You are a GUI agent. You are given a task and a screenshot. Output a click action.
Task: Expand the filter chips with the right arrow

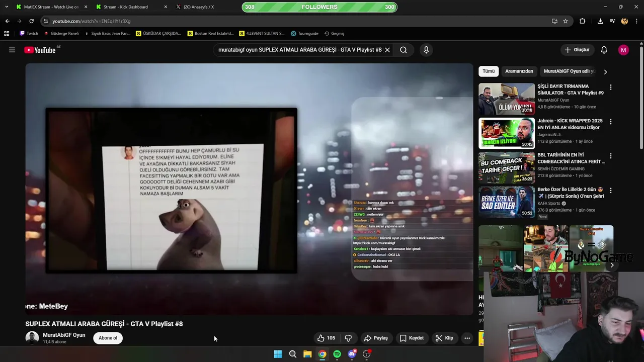coord(605,71)
